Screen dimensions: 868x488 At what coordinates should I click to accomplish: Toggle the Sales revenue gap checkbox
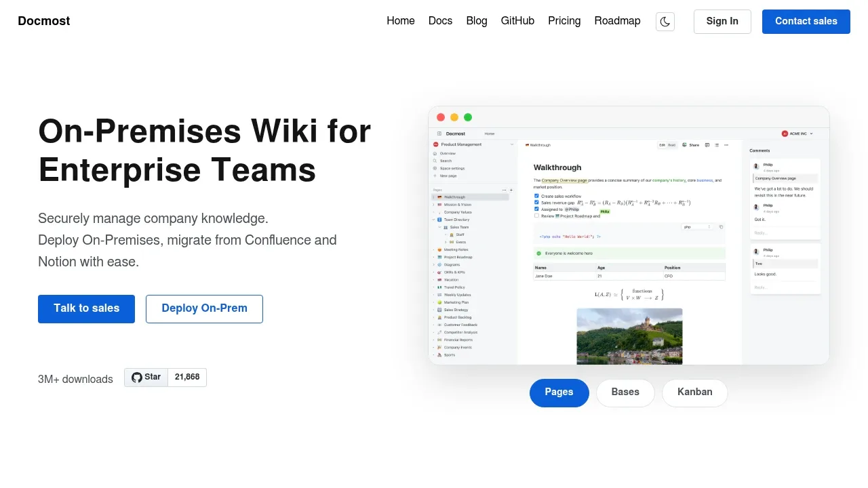point(536,202)
